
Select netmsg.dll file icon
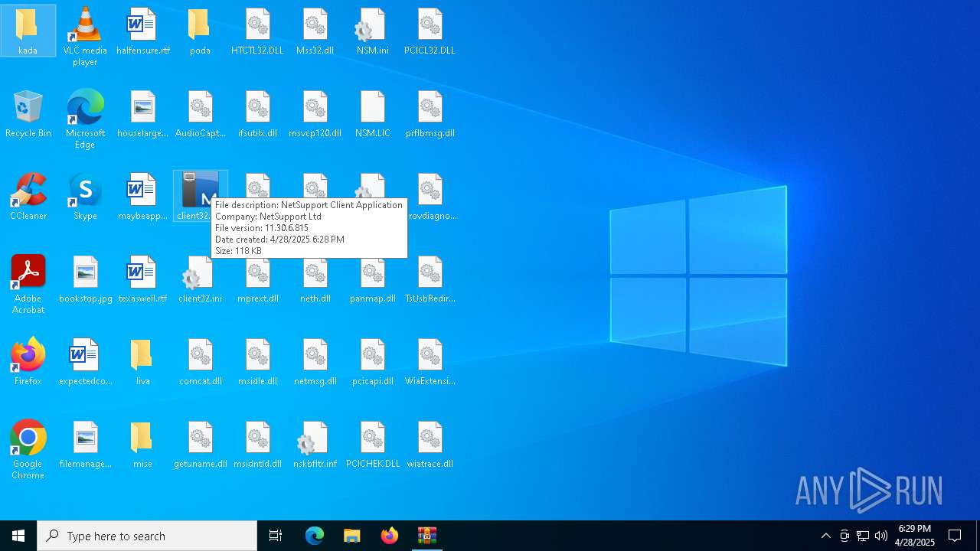pyautogui.click(x=315, y=361)
